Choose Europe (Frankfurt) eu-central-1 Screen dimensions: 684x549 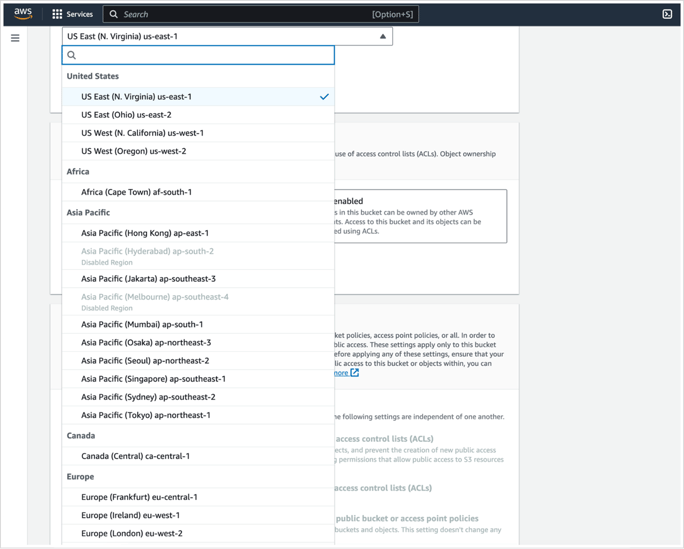coord(139,497)
